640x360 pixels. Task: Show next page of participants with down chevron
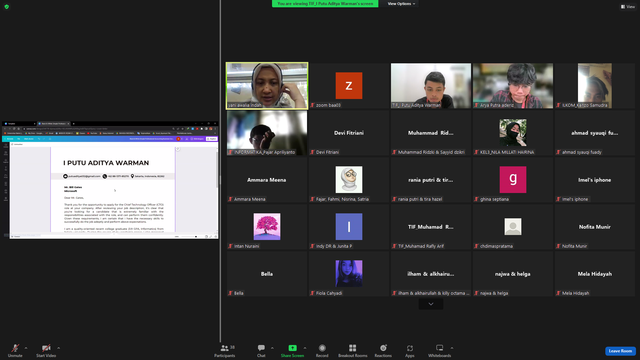pos(431,304)
